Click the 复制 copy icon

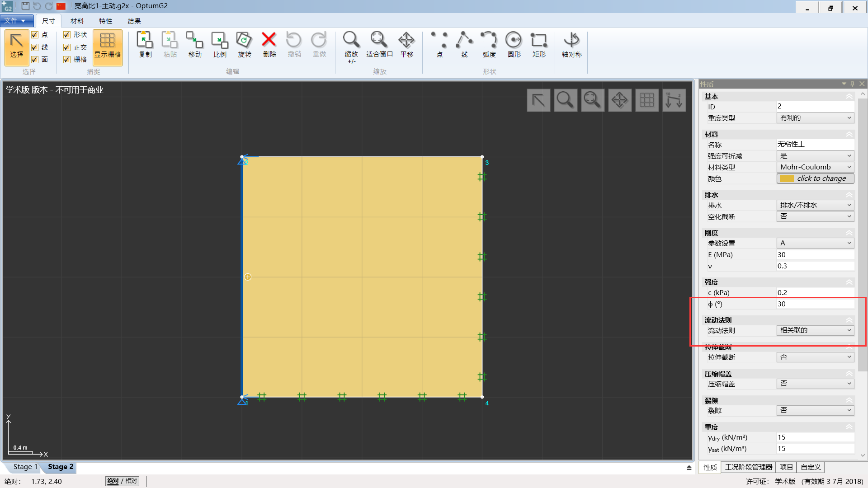(x=145, y=45)
